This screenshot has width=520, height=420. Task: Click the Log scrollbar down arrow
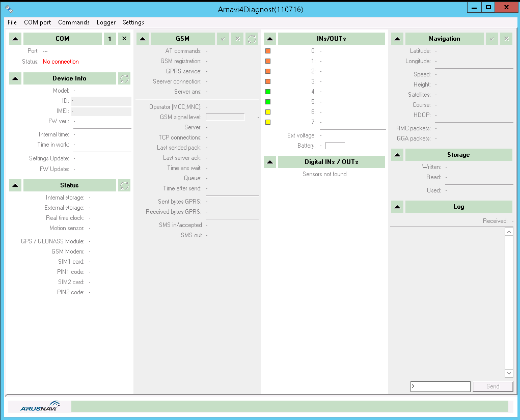pyautogui.click(x=509, y=373)
